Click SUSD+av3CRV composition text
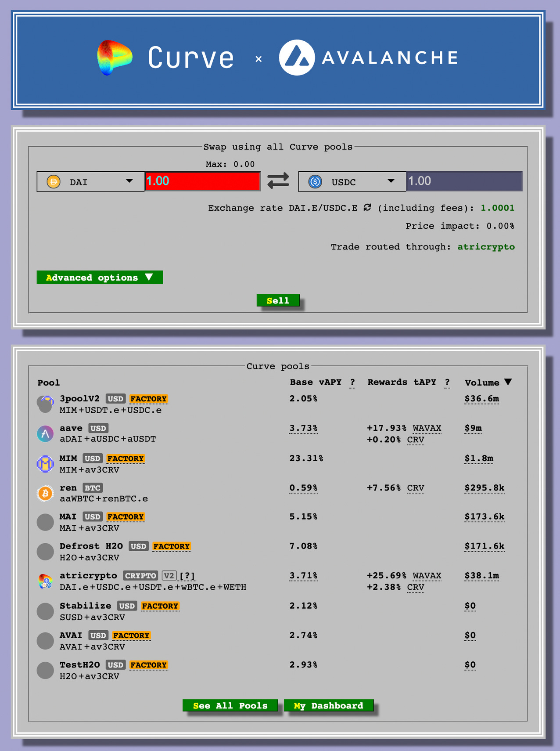 (x=93, y=617)
